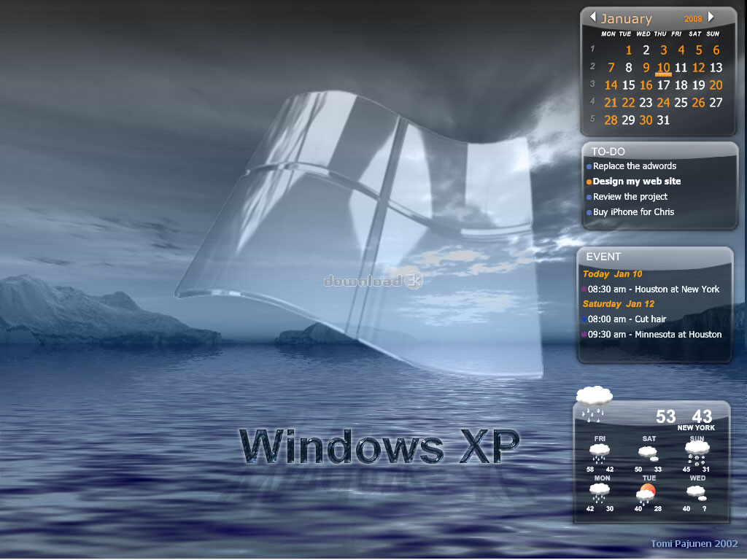Choose the 6th in the calendar's Sunday column
747x560 pixels.
[716, 50]
